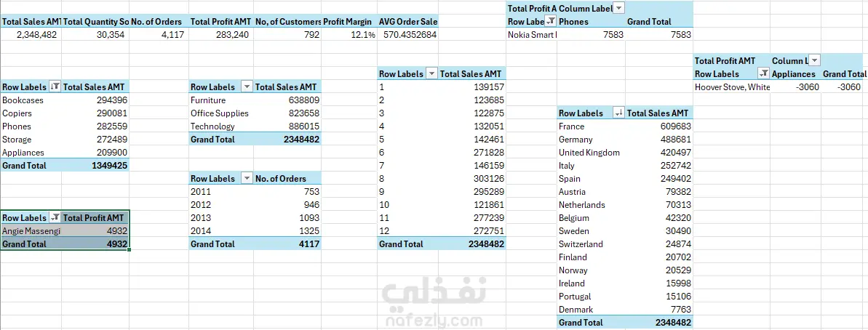Image resolution: width=868 pixels, height=330 pixels.
Task: Open the Row Labels dropdown above Furniture
Action: click(x=247, y=87)
